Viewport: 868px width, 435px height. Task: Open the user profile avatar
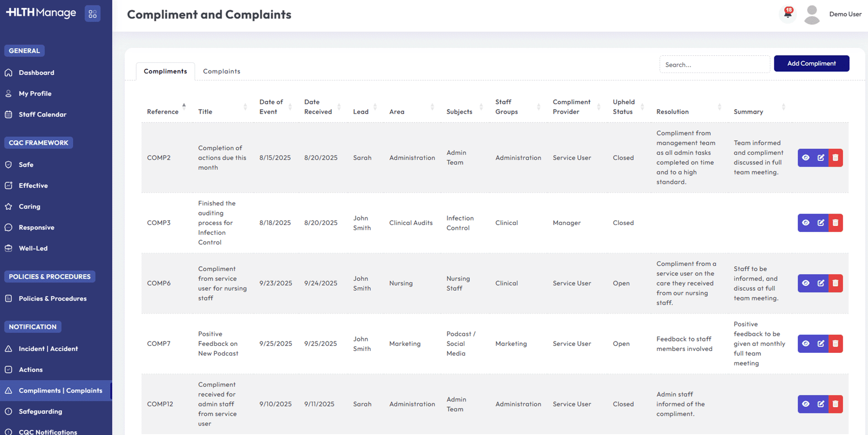pyautogui.click(x=812, y=15)
